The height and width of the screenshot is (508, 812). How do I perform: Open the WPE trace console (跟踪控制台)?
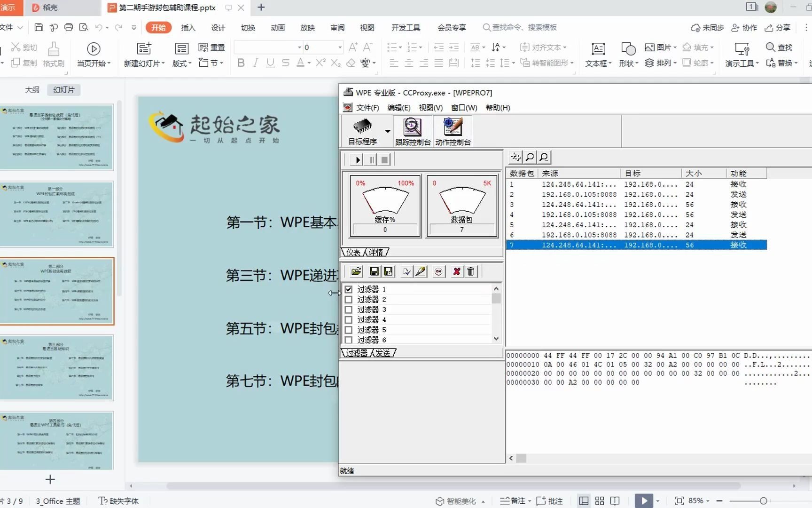413,131
